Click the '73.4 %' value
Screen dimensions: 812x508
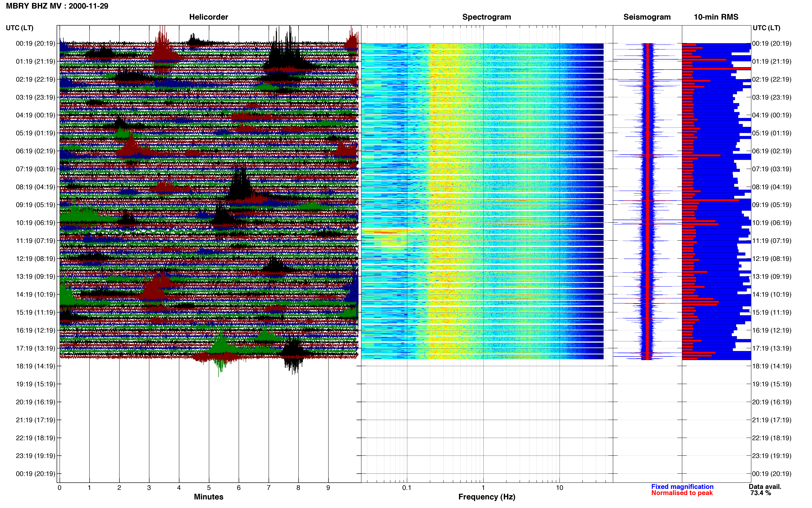pyautogui.click(x=761, y=493)
